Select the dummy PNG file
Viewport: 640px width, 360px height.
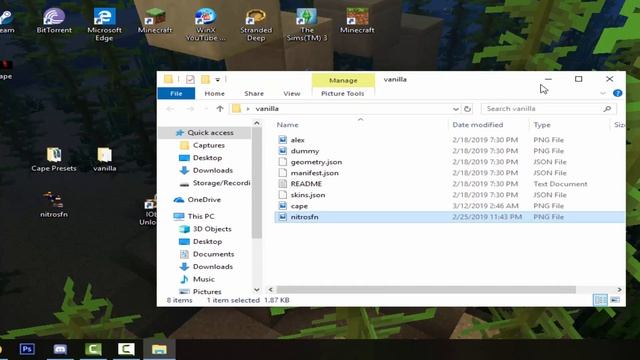[304, 151]
